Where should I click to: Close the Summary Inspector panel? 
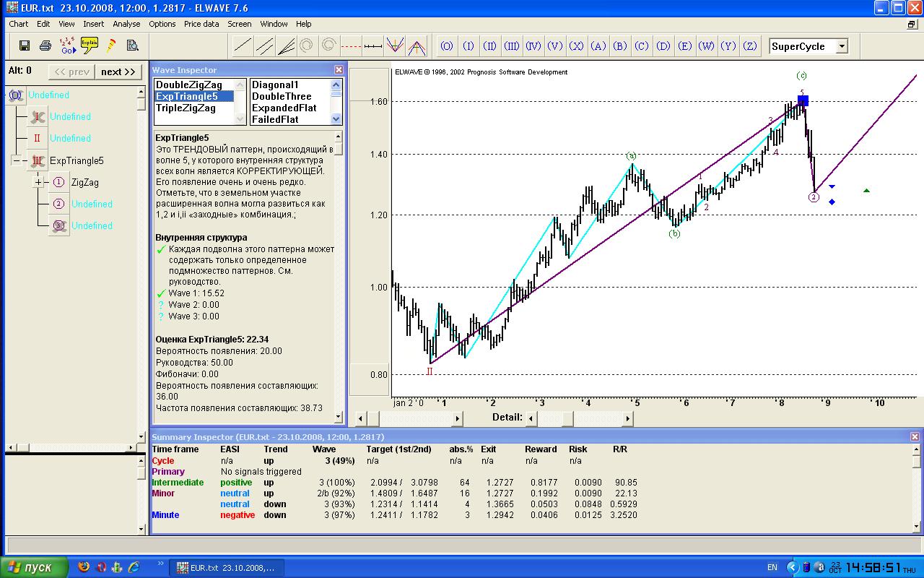tap(915, 437)
